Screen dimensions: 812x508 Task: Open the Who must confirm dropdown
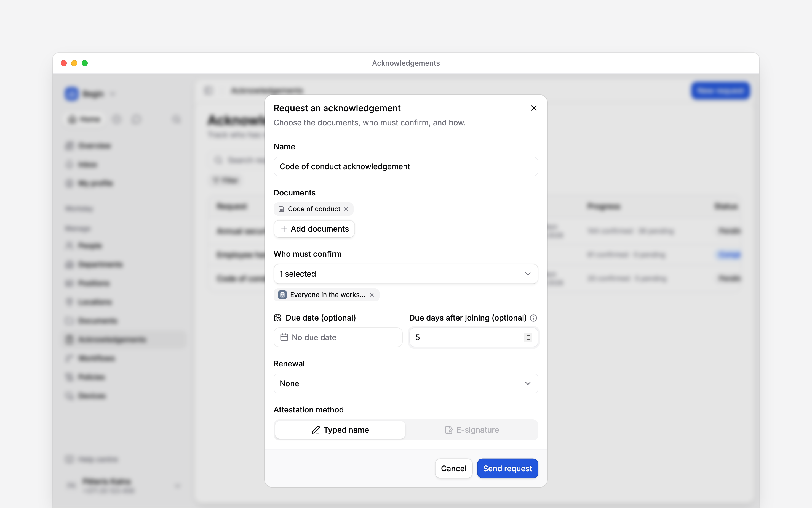point(406,274)
